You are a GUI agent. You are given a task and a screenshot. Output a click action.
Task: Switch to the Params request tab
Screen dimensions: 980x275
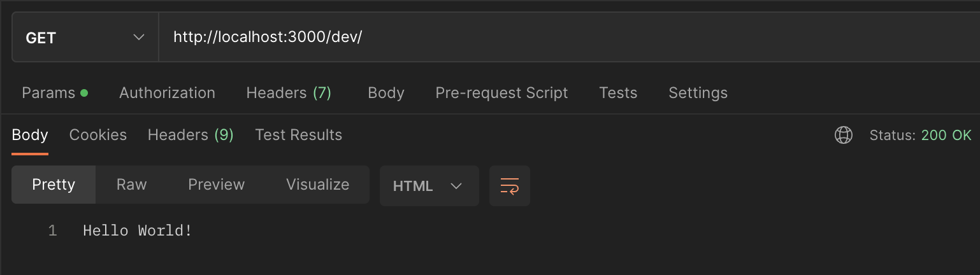55,93
